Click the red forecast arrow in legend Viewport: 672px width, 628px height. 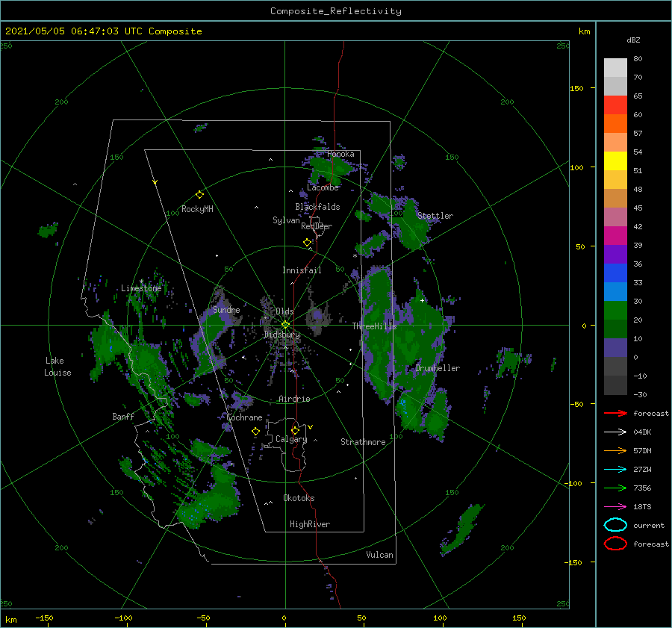615,413
